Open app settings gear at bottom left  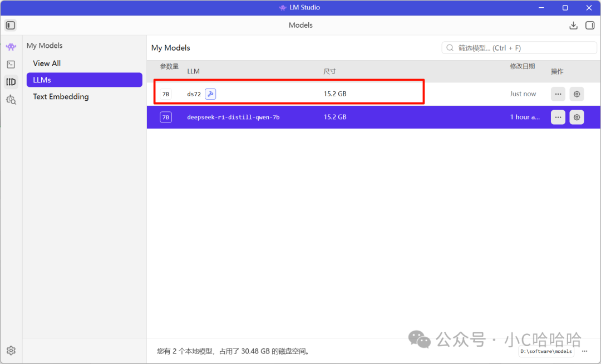click(x=11, y=351)
